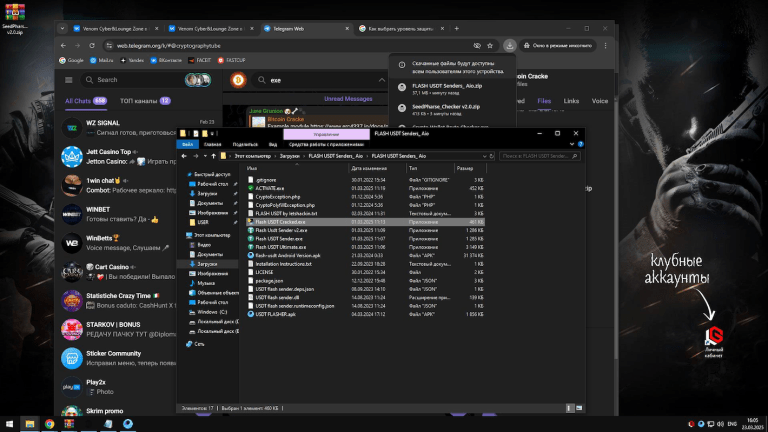Go back in Chrome browser history

[63, 46]
